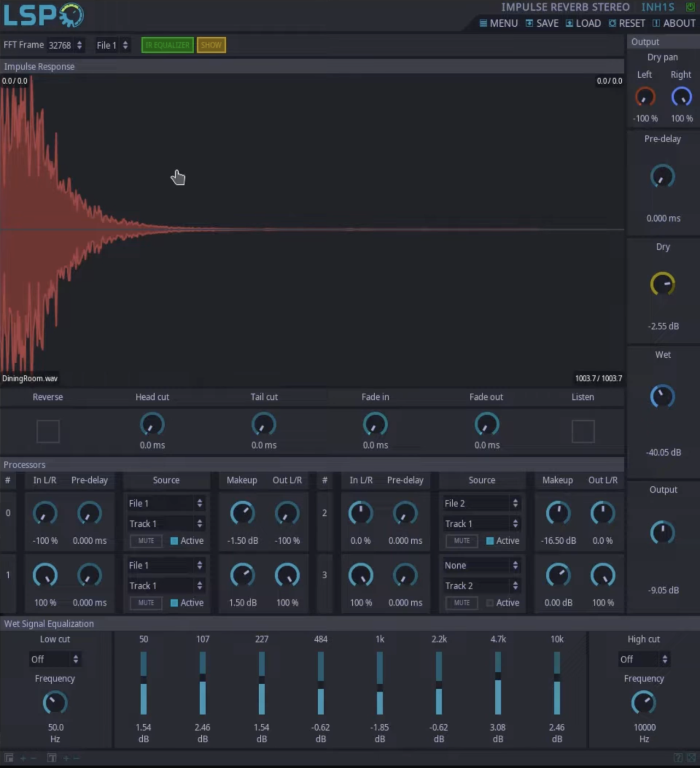Image resolution: width=700 pixels, height=768 pixels.
Task: Click the Dry pan Left knob
Action: [645, 97]
